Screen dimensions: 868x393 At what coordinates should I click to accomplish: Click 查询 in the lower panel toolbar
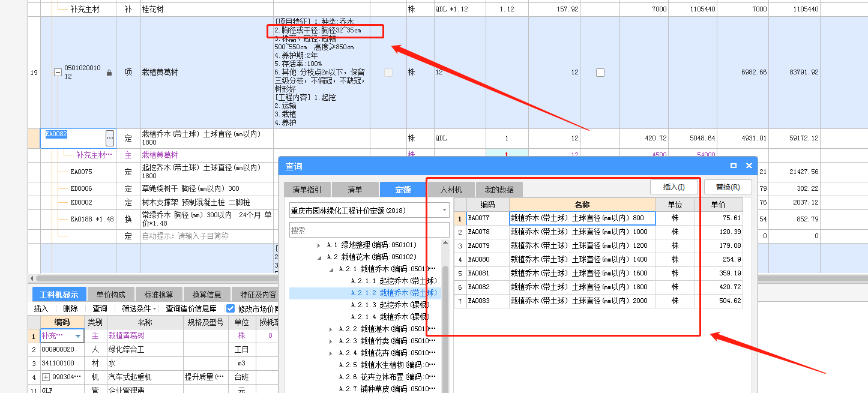point(100,309)
